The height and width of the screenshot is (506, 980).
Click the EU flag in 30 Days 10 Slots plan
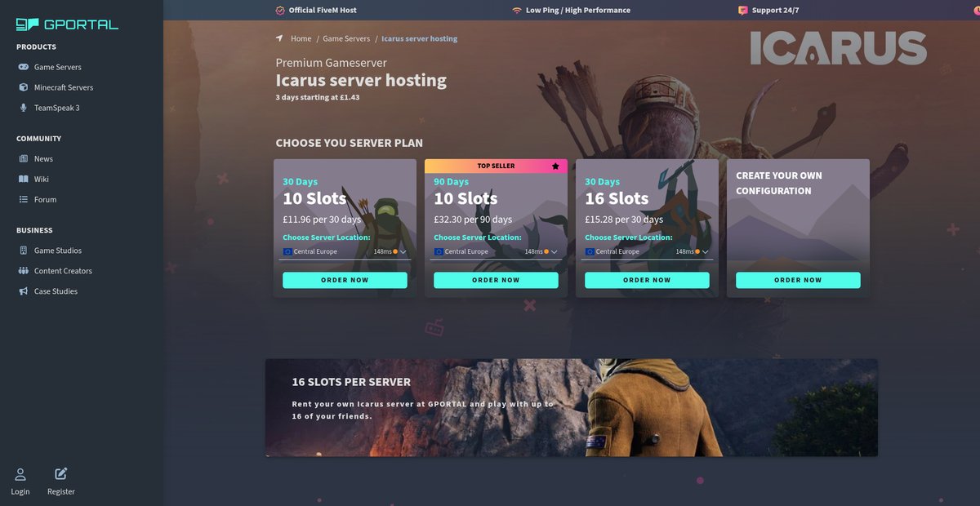pyautogui.click(x=287, y=251)
